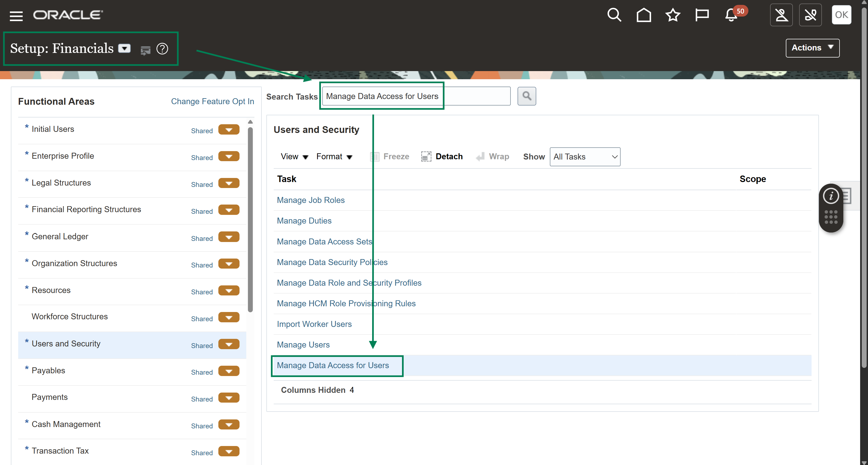Image resolution: width=868 pixels, height=465 pixels.
Task: Open Import Worker Users task
Action: click(x=314, y=324)
